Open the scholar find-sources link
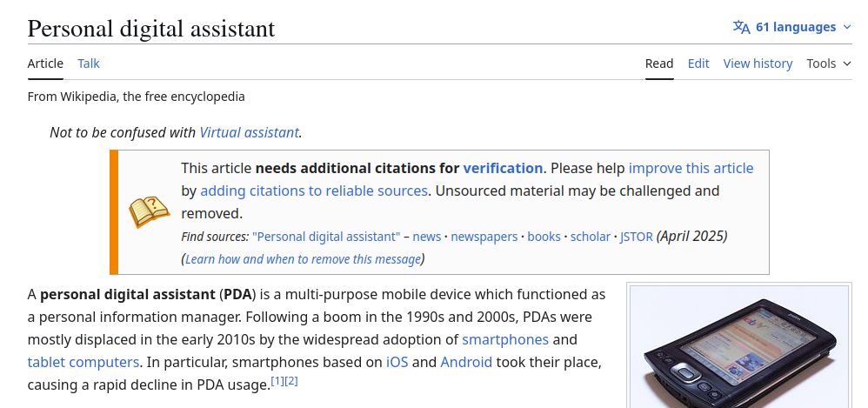This screenshot has height=408, width=868. click(590, 237)
